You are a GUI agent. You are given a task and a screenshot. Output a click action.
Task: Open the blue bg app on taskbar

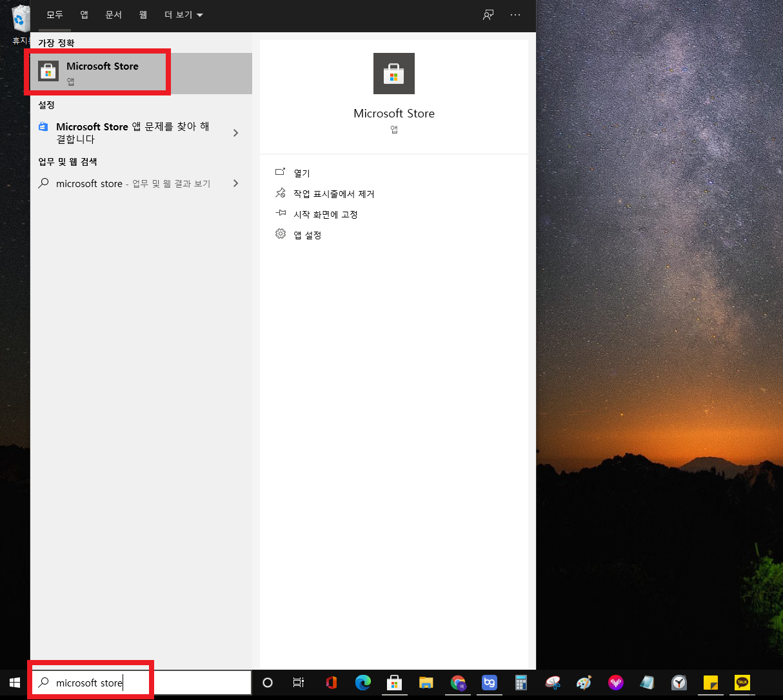(x=490, y=683)
